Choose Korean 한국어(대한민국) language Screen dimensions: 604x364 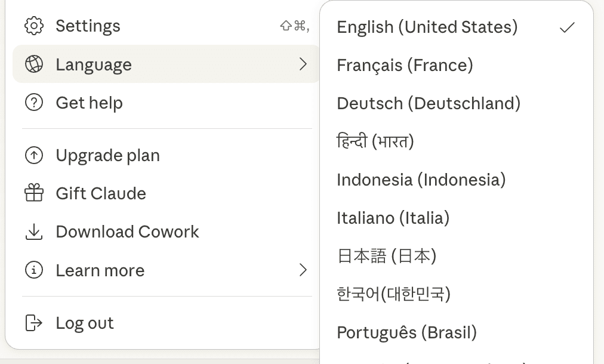click(x=393, y=294)
